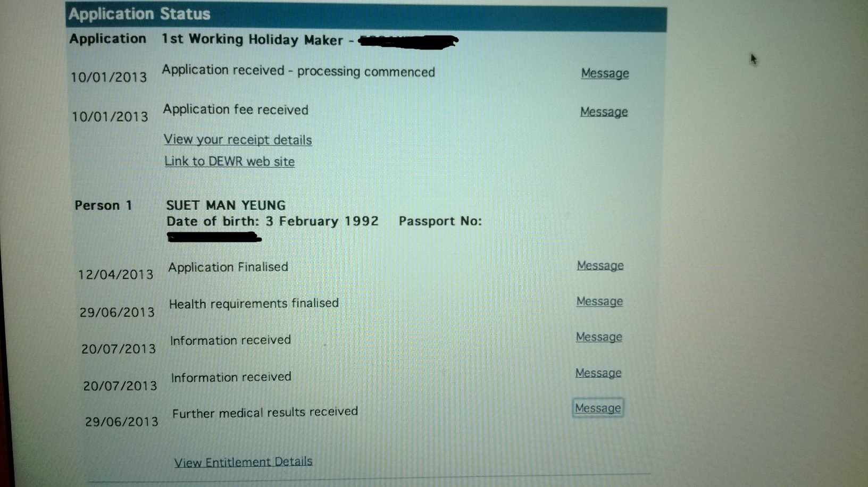The height and width of the screenshot is (487, 868).
Task: Click the Date of birth text
Action: (x=272, y=221)
